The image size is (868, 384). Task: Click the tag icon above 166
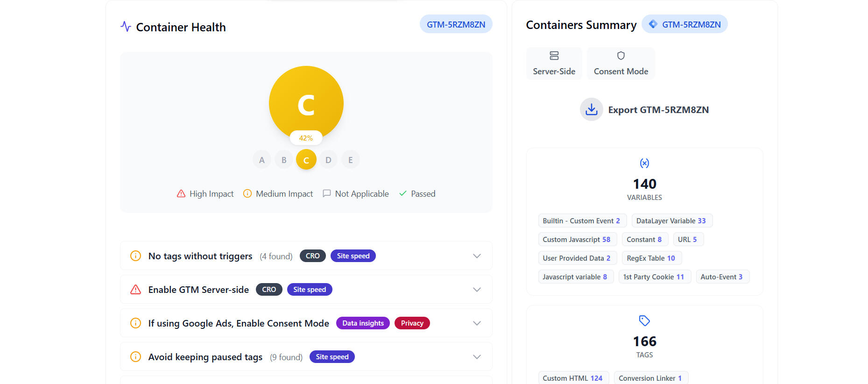(x=644, y=320)
